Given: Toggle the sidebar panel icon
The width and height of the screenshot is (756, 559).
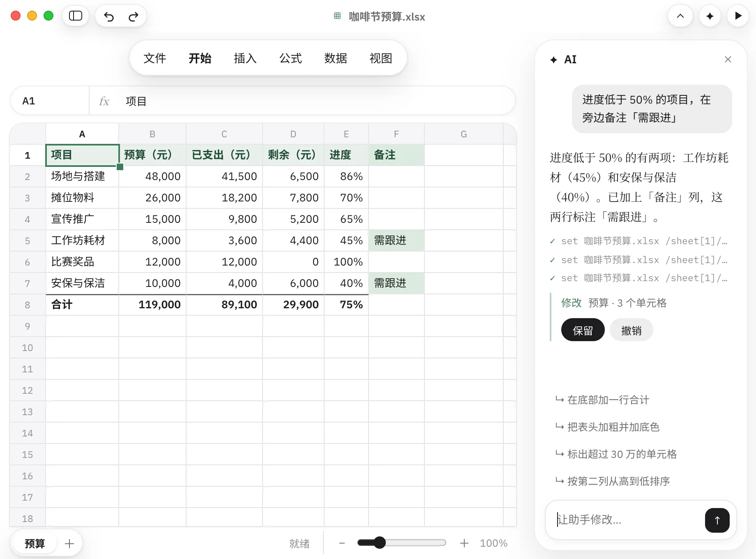Looking at the screenshot, I should click(76, 16).
